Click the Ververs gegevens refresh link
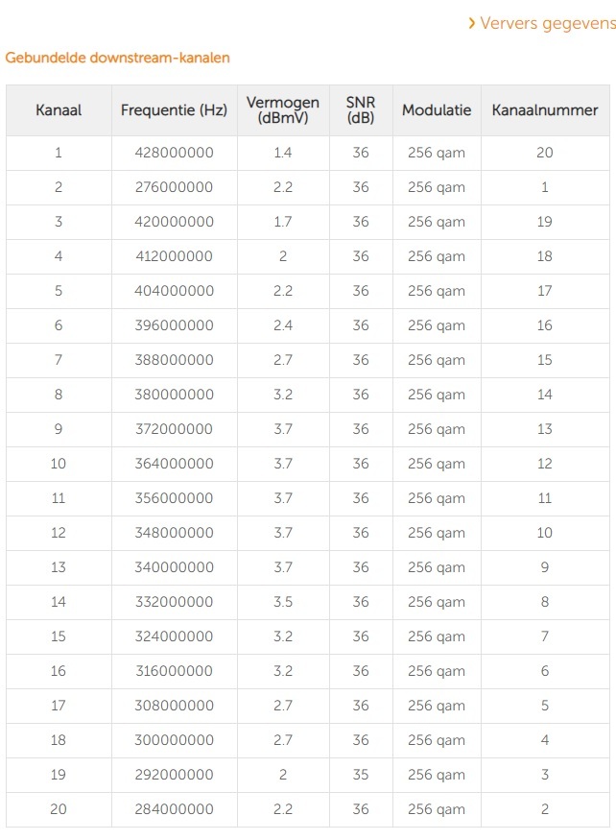Image resolution: width=616 pixels, height=840 pixels. pyautogui.click(x=547, y=23)
